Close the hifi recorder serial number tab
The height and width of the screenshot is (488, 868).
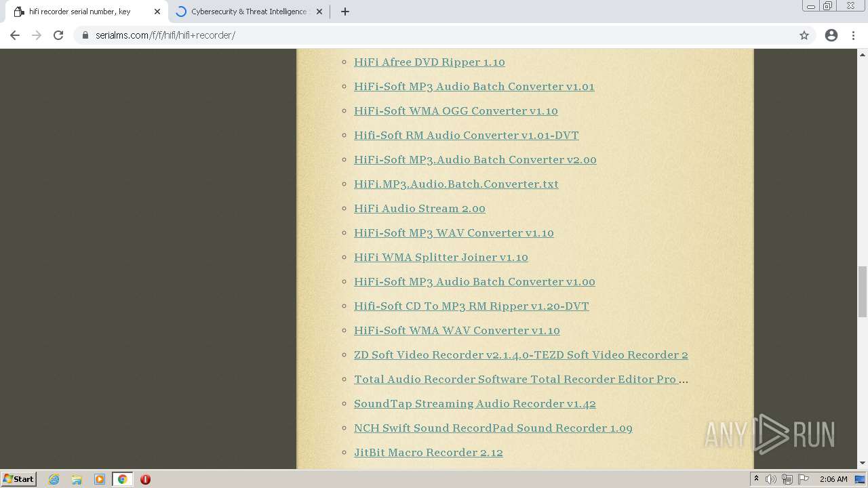[157, 12]
